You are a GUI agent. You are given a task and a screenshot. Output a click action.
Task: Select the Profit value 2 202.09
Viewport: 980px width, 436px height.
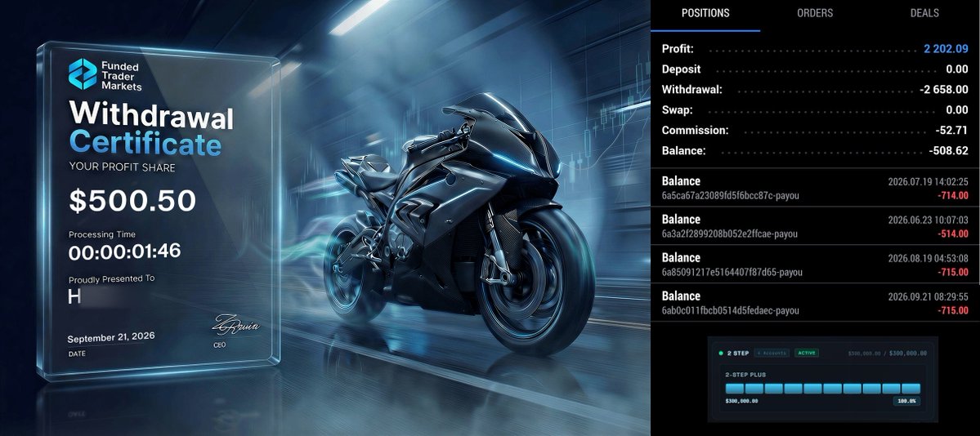click(946, 49)
